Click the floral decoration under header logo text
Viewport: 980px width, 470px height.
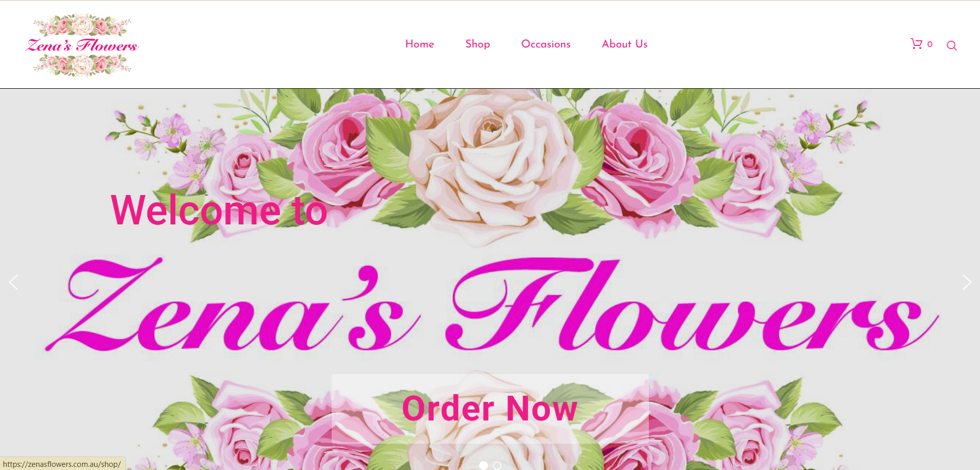pos(82,65)
